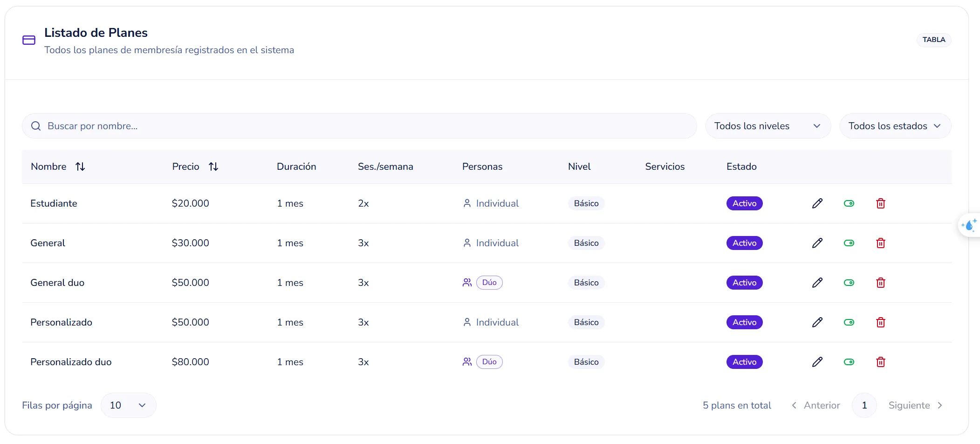The image size is (980, 444).
Task: Open the Todos los estados filter
Action: pos(895,126)
